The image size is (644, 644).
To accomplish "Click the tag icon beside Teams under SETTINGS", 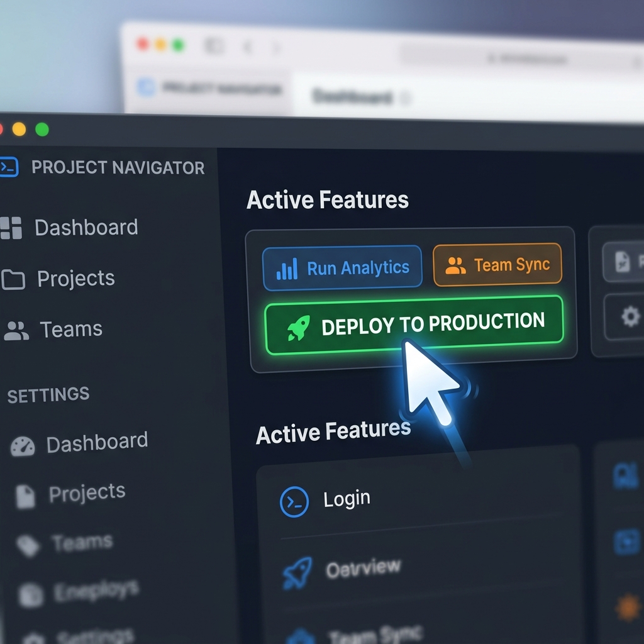I will point(28,546).
